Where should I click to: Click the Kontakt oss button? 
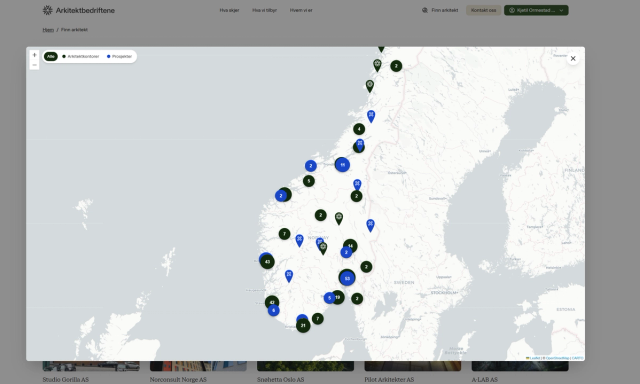483,10
